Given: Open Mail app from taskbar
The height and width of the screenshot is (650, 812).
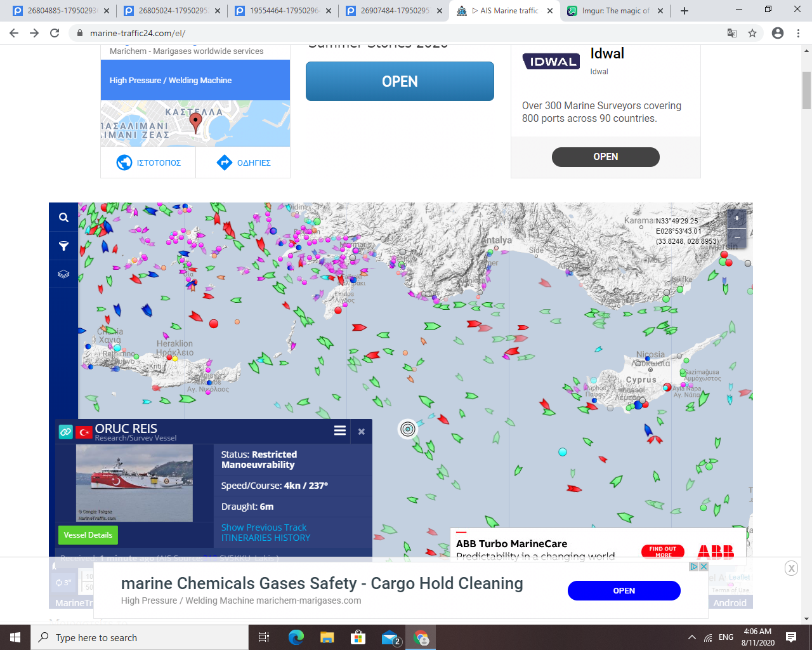Looking at the screenshot, I should click(390, 637).
